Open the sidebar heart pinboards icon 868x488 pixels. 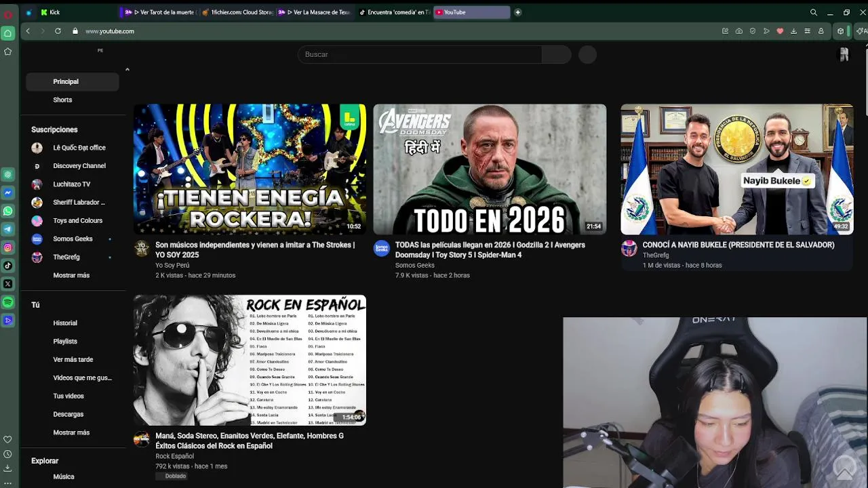(8, 440)
